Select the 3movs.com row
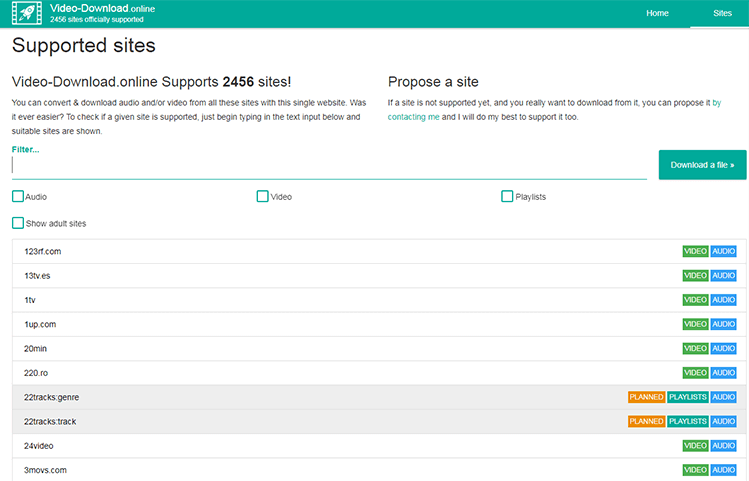Image resolution: width=749 pixels, height=481 pixels. click(379, 470)
